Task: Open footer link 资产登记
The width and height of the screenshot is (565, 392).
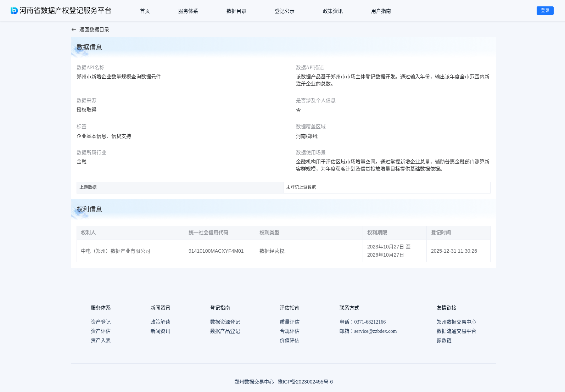Action: (101, 322)
